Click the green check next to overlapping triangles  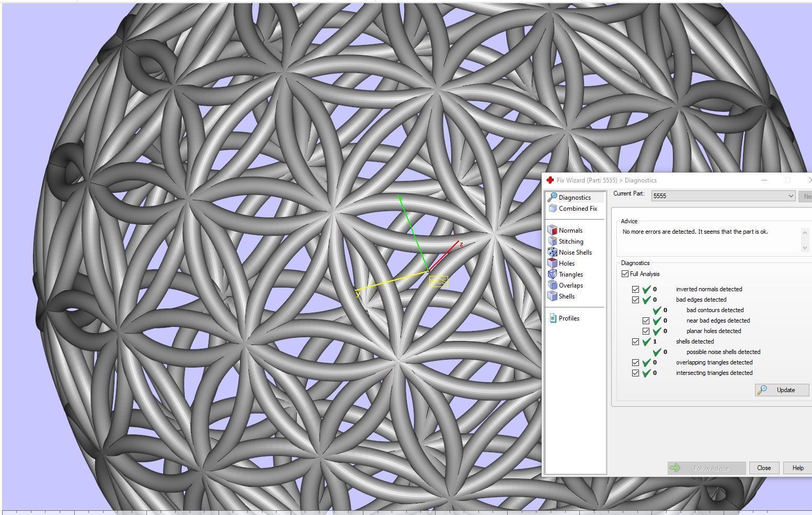coord(646,362)
